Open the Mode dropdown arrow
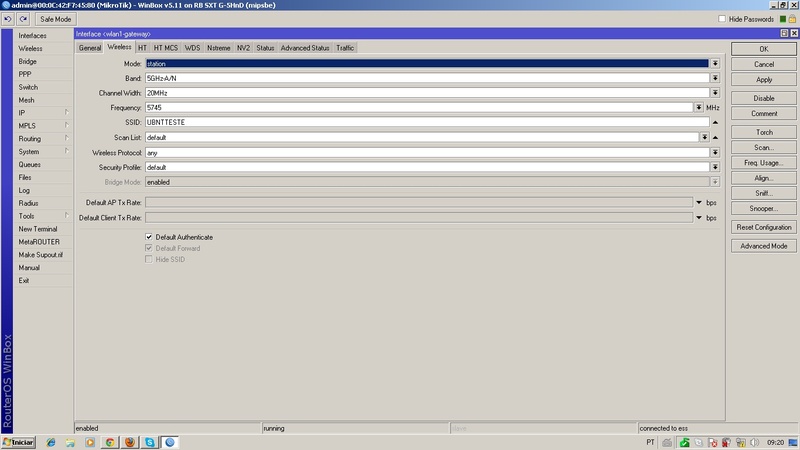 (715, 63)
